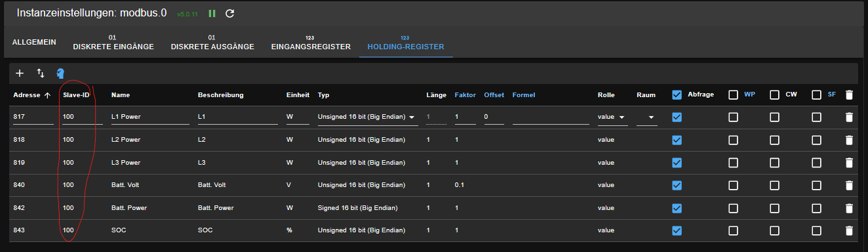Edit Beschreibung field L1
This screenshot has width=868, height=252.
coord(238,117)
